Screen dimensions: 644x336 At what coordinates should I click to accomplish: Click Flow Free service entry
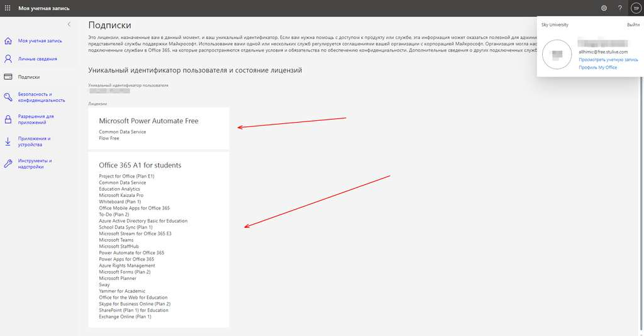click(x=109, y=138)
